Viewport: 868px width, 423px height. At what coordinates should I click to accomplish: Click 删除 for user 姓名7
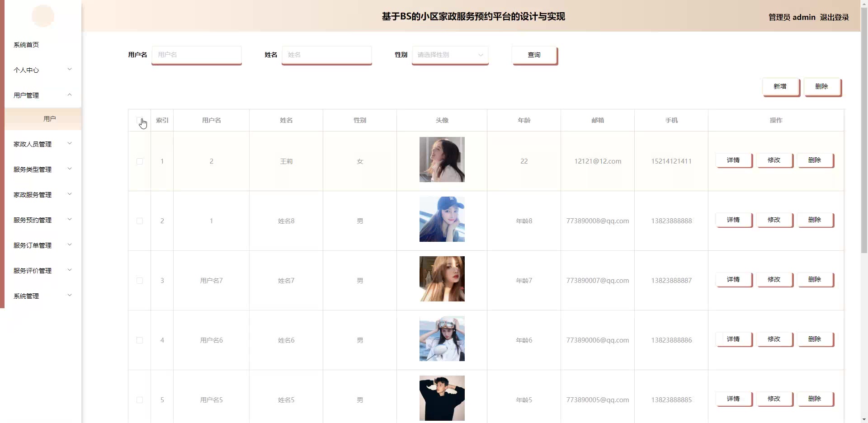[x=815, y=280]
